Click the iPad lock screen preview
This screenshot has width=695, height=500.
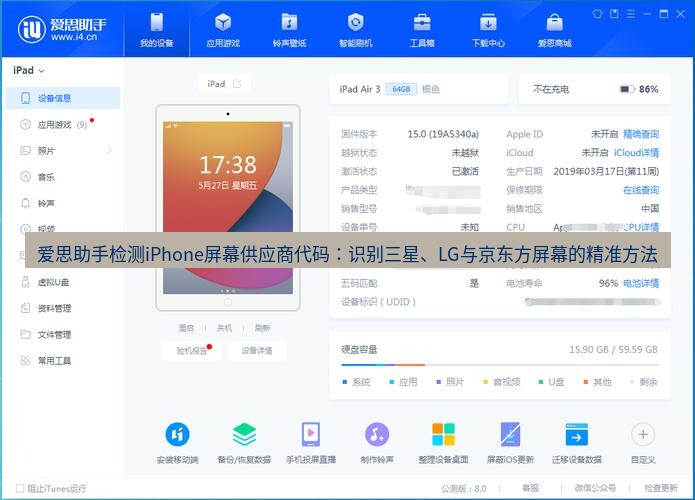tap(228, 207)
